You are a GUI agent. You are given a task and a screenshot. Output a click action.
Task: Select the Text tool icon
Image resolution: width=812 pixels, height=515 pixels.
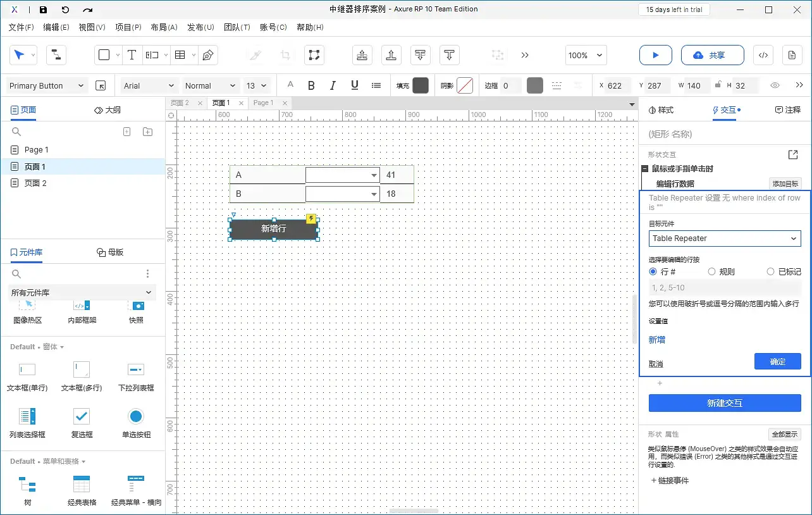tap(132, 55)
